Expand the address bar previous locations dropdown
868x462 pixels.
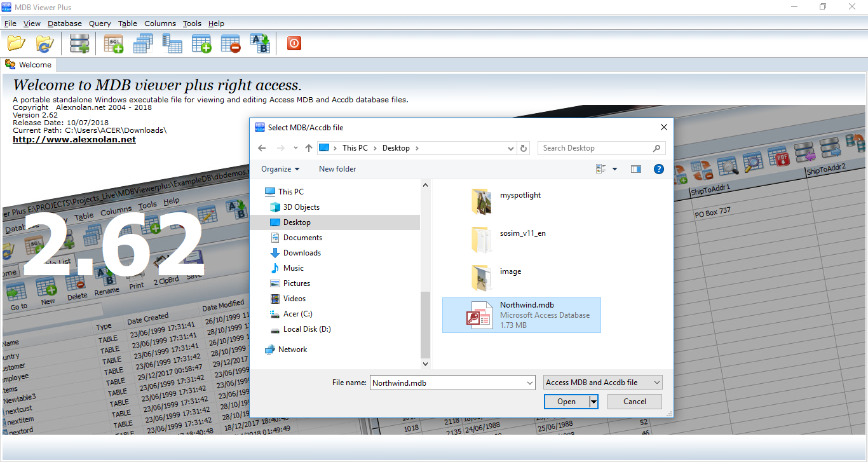click(x=512, y=148)
